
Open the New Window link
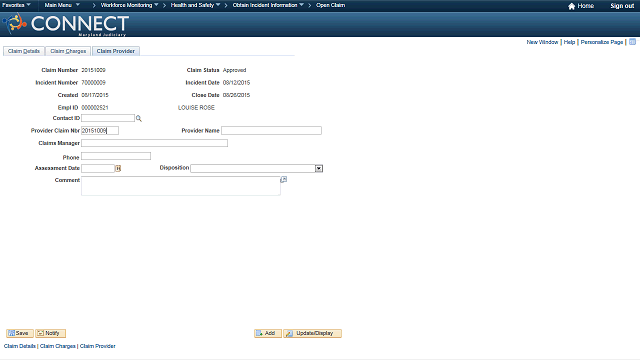pyautogui.click(x=542, y=42)
